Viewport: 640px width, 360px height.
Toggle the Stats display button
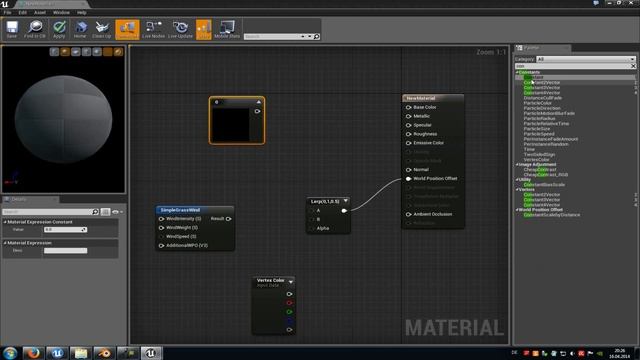coord(204,29)
